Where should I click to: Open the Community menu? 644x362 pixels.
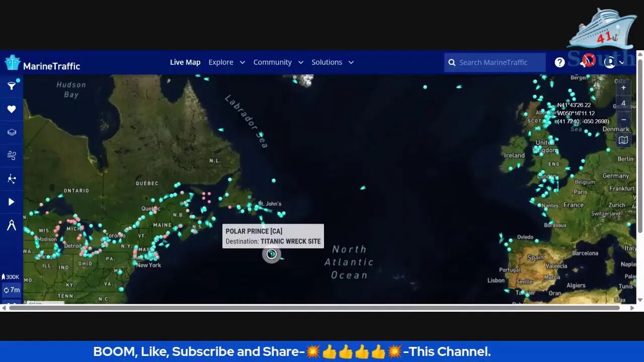272,62
